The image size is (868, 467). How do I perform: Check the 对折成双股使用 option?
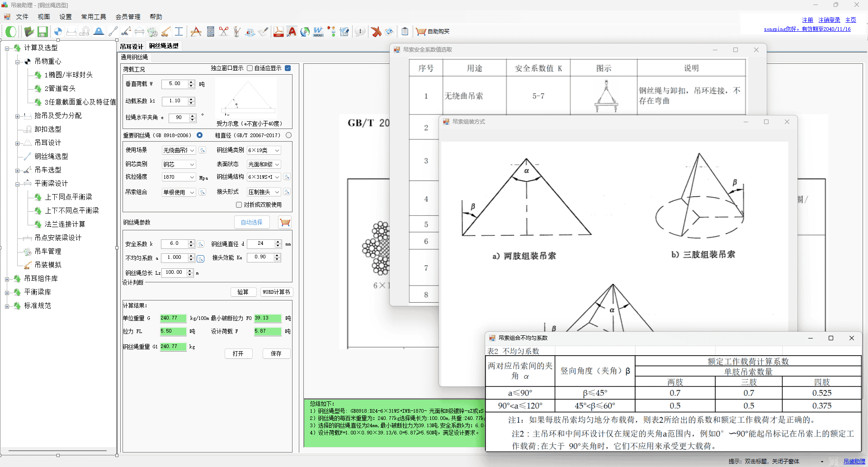[239, 205]
